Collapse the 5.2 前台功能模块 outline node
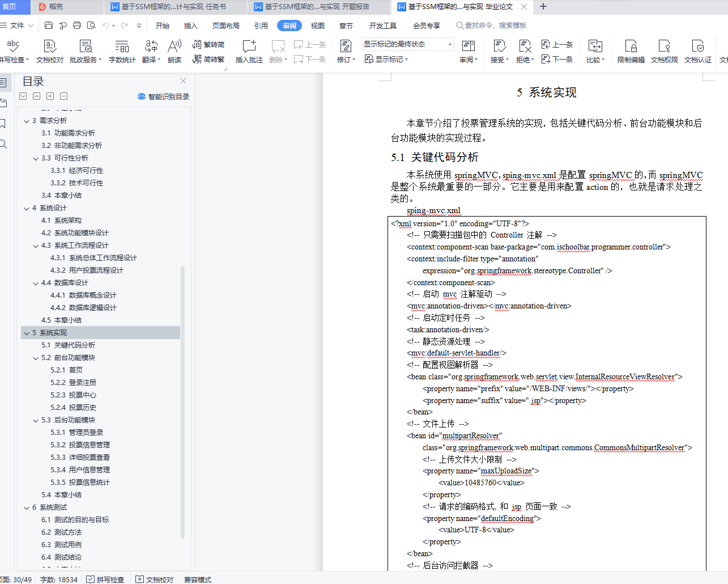Screen dimensions: 728x584 pyautogui.click(x=36, y=358)
